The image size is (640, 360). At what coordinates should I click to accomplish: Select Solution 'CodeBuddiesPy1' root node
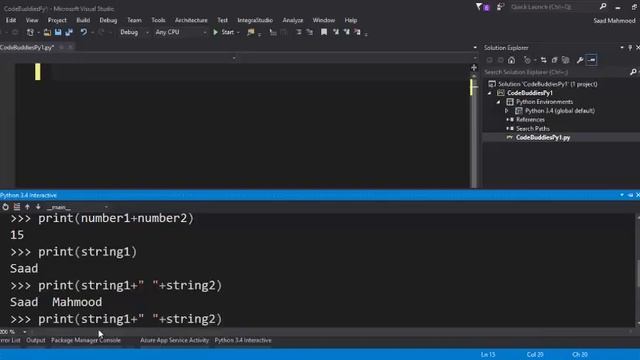547,84
